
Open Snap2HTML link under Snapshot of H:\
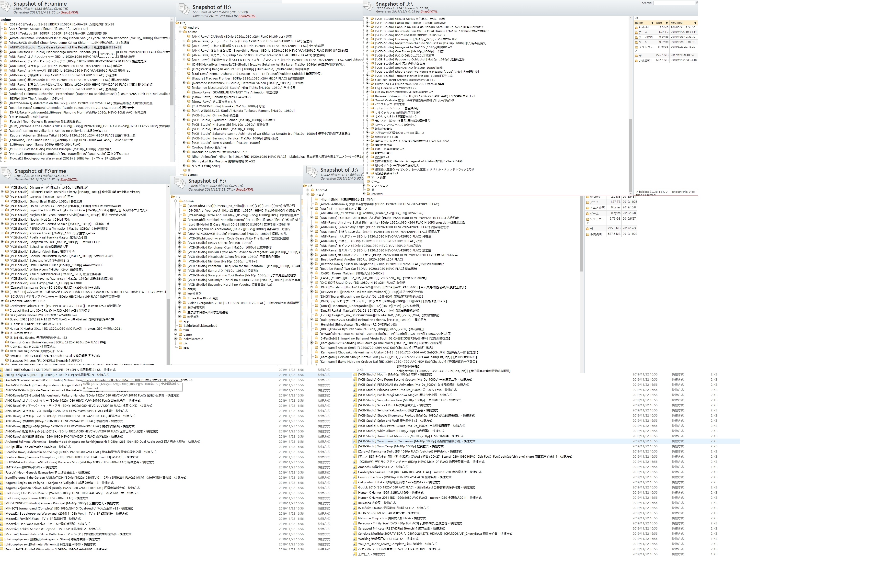(x=247, y=16)
